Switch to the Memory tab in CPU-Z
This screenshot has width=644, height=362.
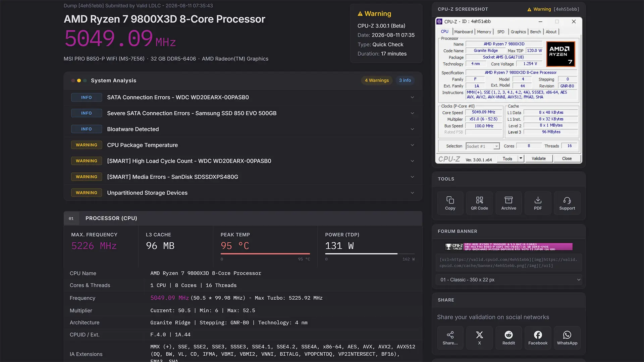[484, 32]
